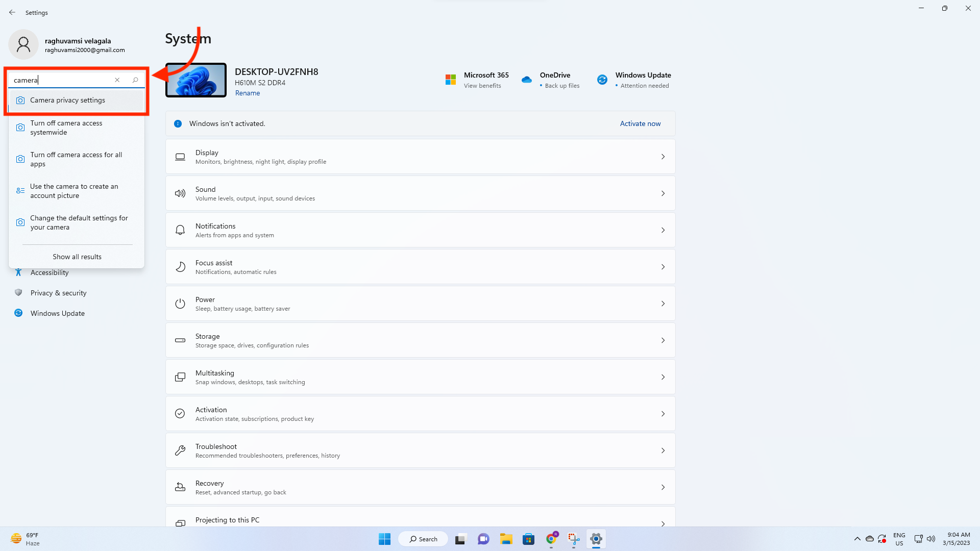Viewport: 980px width, 551px height.
Task: Click Activate now for Windows activation
Action: (640, 123)
